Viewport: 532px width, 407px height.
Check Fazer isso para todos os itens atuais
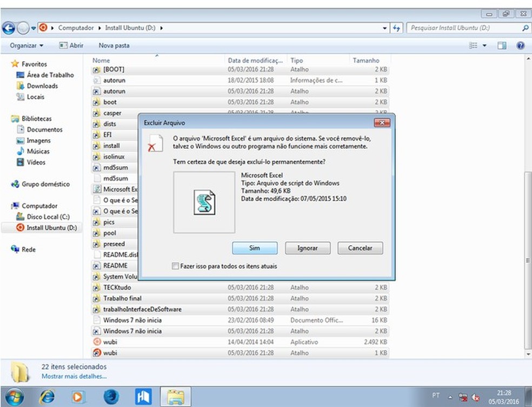[x=175, y=266]
